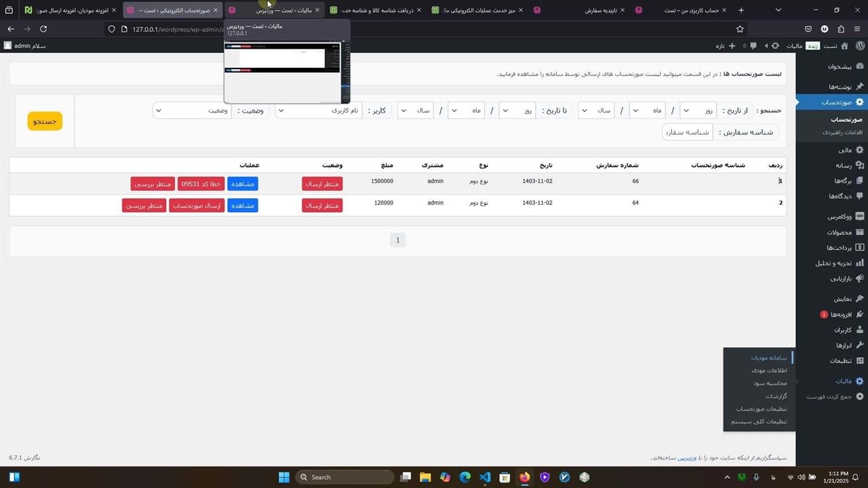Click 'ارسال صورتحساب' for order 64
The width and height of the screenshot is (868, 488).
tap(197, 205)
